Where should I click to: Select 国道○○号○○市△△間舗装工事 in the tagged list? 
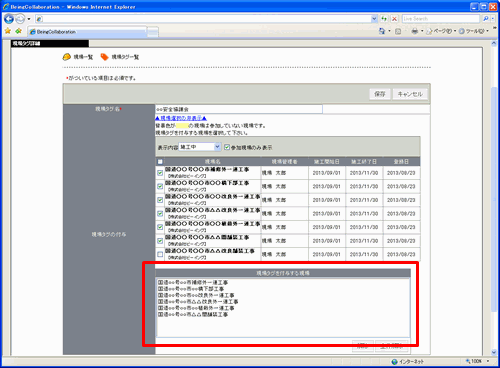pyautogui.click(x=193, y=314)
